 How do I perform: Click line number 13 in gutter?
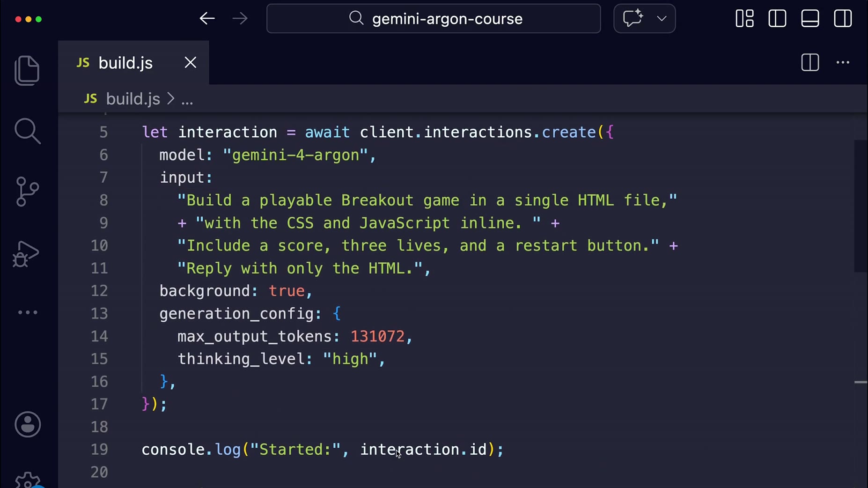99,313
